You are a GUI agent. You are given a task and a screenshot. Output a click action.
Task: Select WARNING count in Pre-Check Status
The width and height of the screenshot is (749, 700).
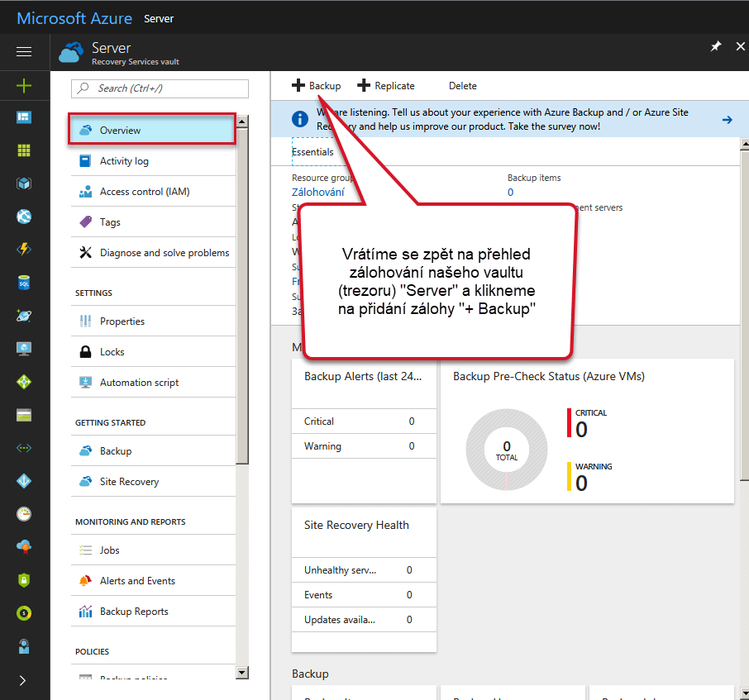point(589,477)
